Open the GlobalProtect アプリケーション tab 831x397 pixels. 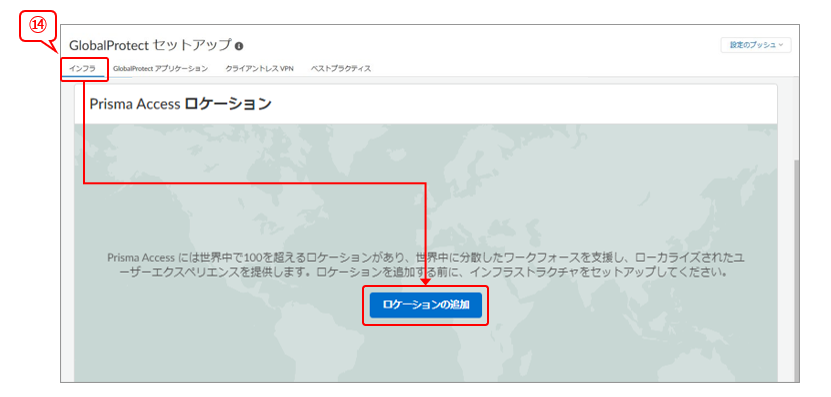[x=160, y=68]
